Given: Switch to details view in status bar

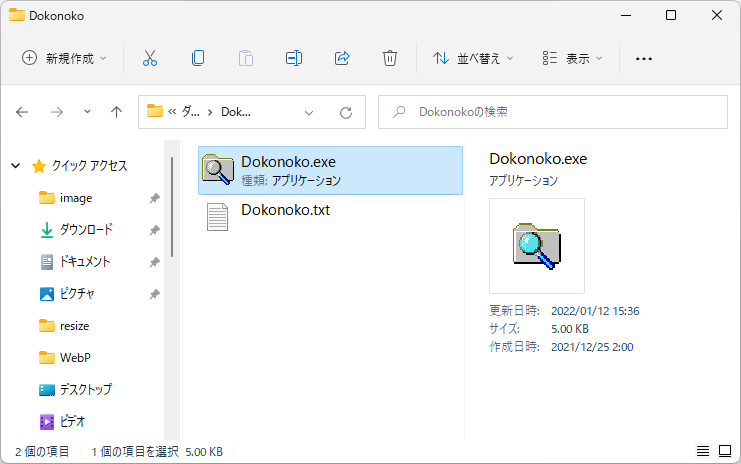Looking at the screenshot, I should coord(703,451).
